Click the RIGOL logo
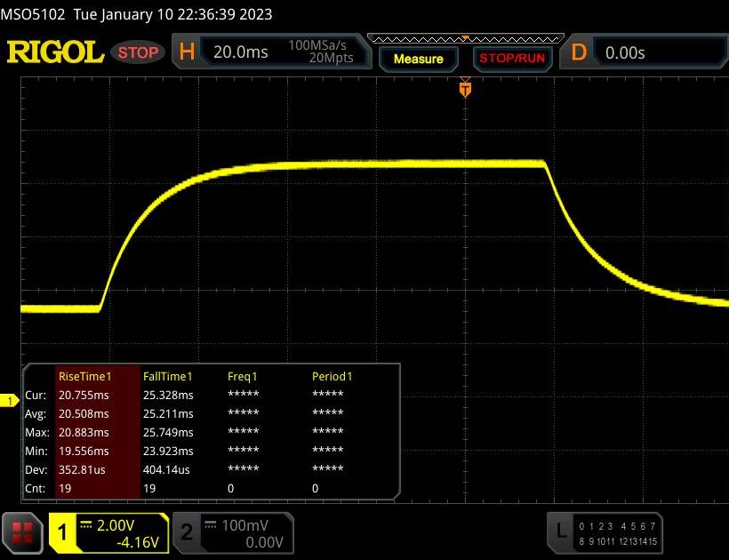This screenshot has width=729, height=560. point(55,52)
